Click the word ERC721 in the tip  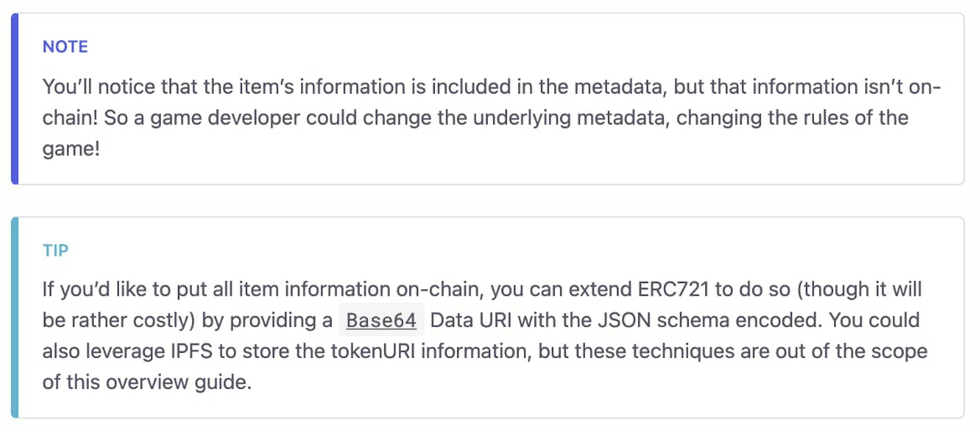pos(673,289)
